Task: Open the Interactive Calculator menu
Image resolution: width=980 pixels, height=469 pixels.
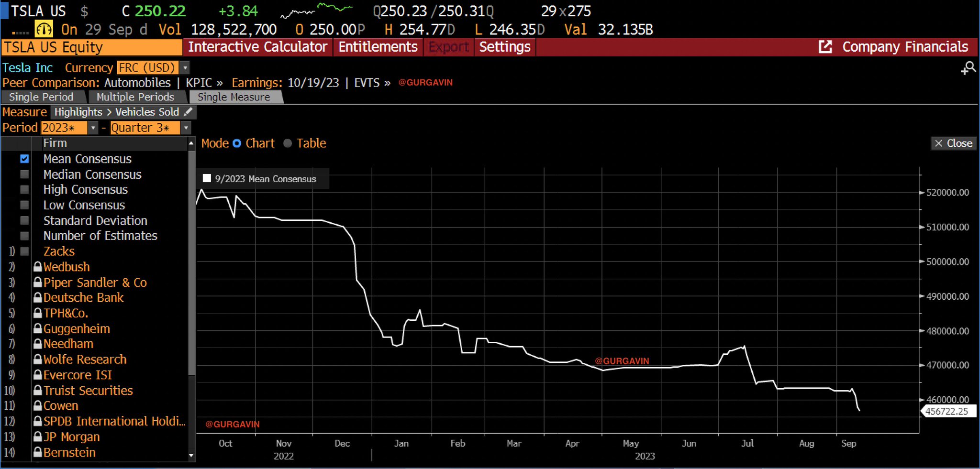Action: (257, 47)
